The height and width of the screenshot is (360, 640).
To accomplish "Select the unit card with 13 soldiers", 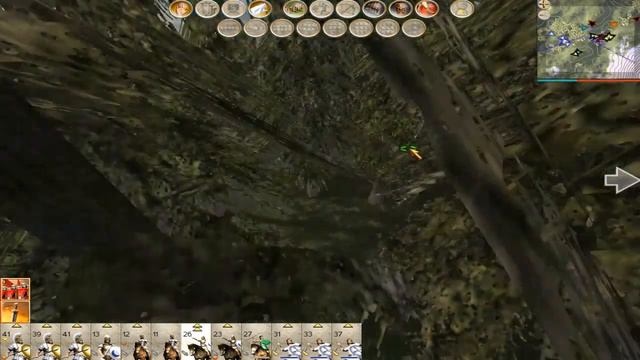I will point(106,342).
